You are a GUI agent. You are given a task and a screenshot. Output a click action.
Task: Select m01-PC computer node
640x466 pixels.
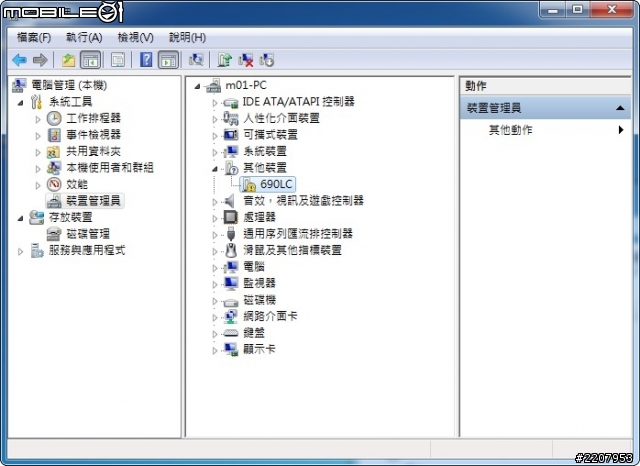pyautogui.click(x=246, y=85)
